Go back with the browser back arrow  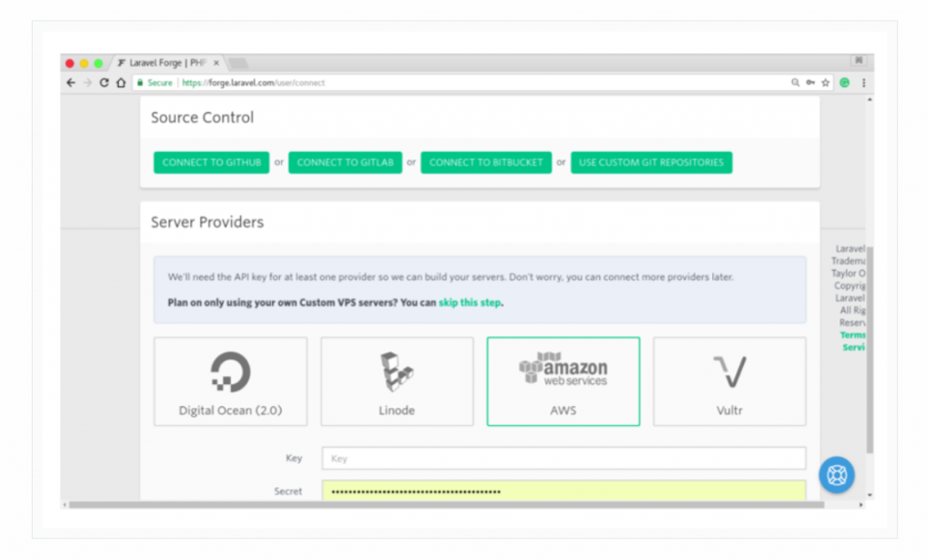(71, 82)
